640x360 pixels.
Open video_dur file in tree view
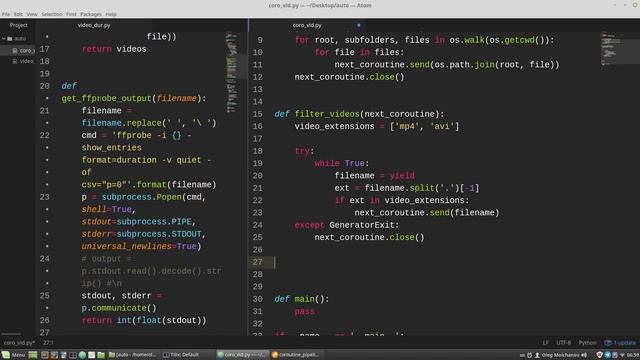pos(24,61)
